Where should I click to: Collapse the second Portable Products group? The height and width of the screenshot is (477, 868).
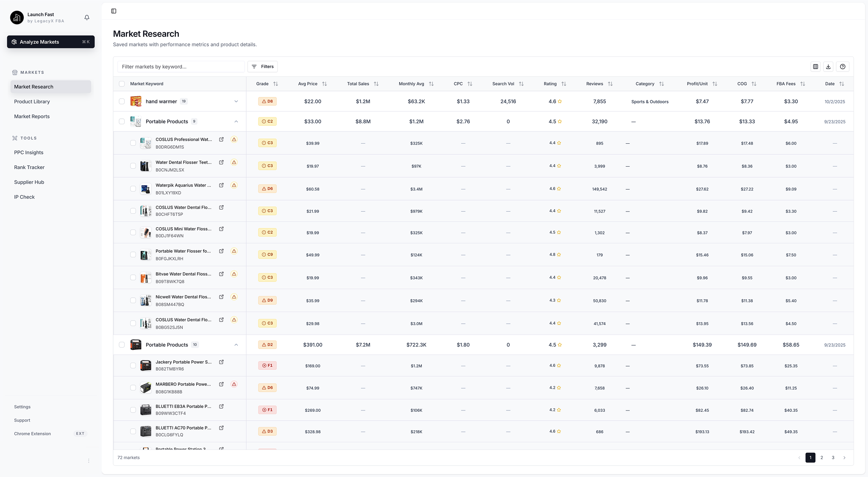tap(236, 345)
